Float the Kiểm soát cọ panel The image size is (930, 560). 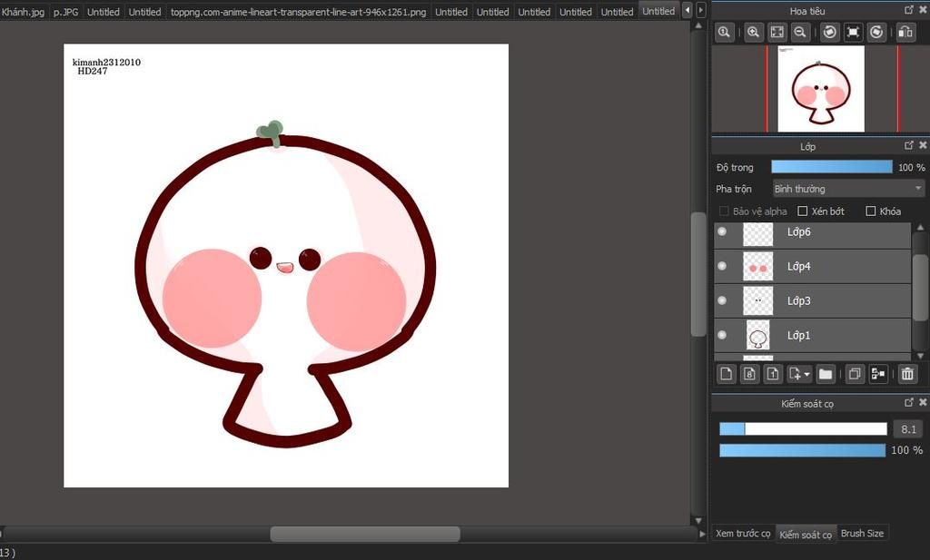908,402
